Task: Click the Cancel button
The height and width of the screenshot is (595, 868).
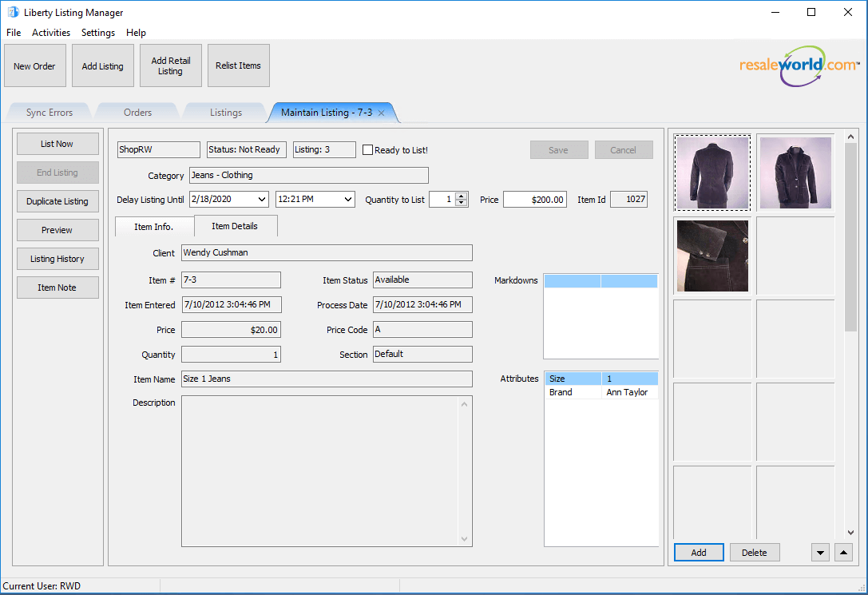Action: click(624, 150)
